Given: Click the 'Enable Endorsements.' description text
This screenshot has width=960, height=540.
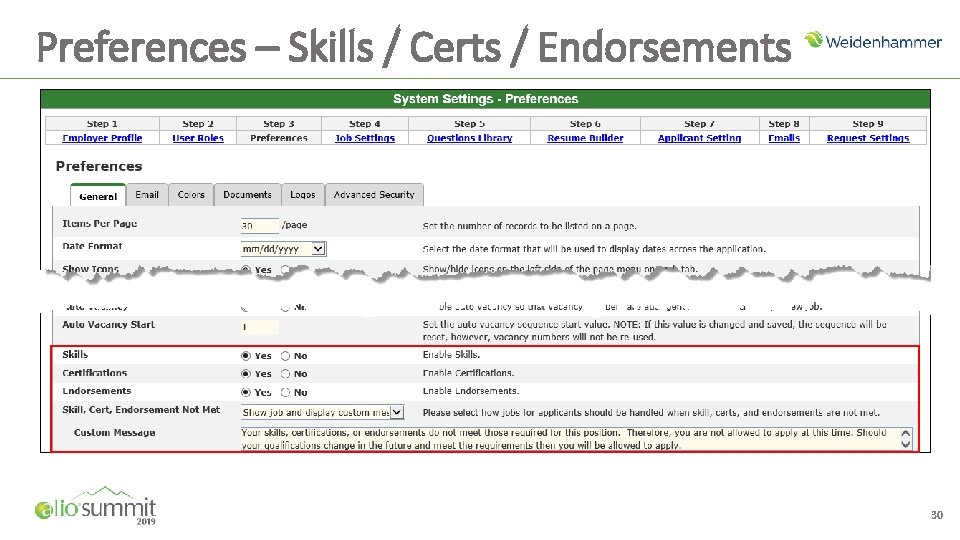Looking at the screenshot, I should (471, 391).
